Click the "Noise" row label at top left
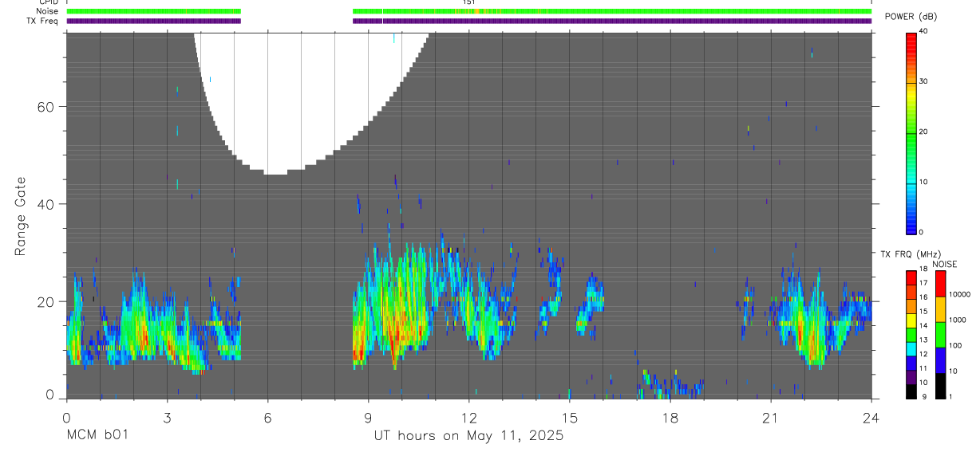 pos(48,11)
